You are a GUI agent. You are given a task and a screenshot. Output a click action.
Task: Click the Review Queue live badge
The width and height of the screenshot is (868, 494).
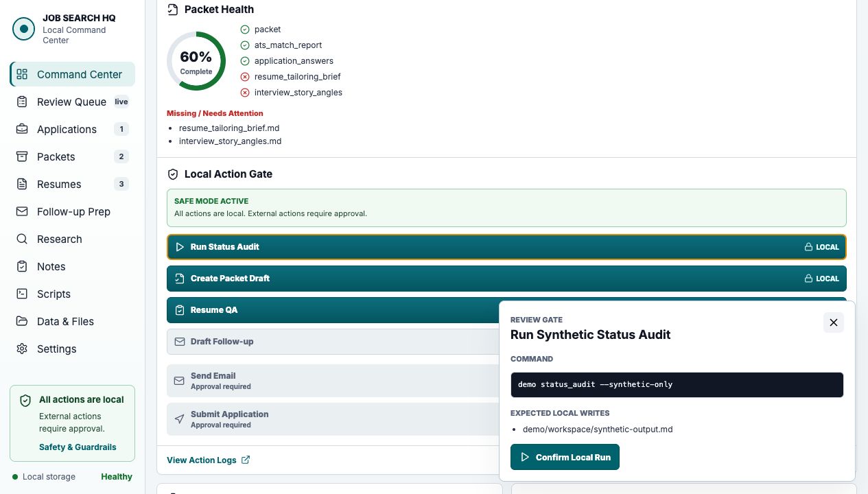pos(121,102)
